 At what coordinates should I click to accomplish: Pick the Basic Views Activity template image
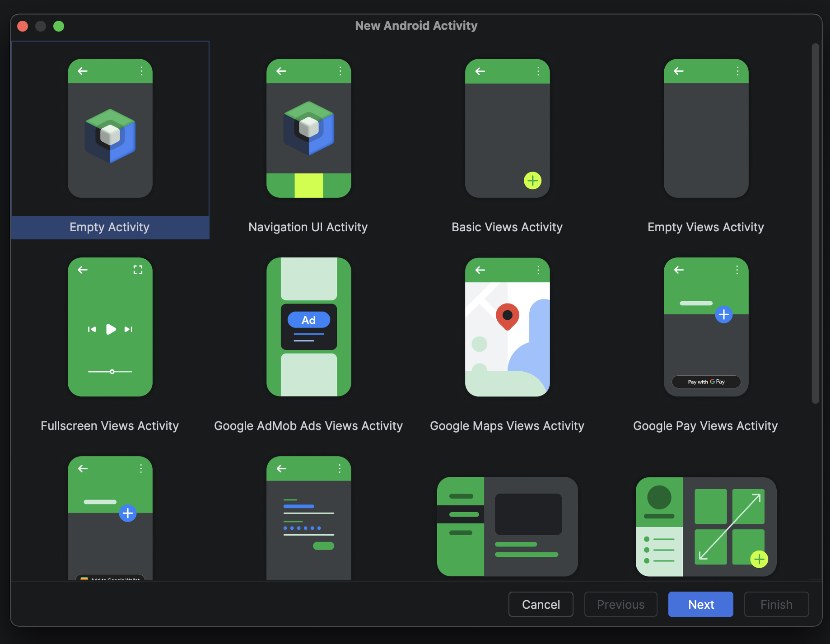508,128
